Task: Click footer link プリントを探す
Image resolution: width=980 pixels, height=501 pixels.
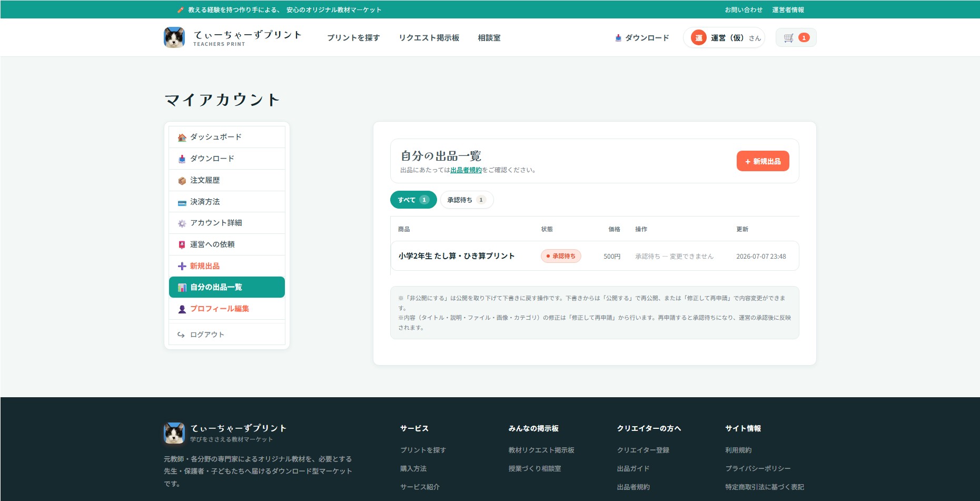Action: [423, 450]
